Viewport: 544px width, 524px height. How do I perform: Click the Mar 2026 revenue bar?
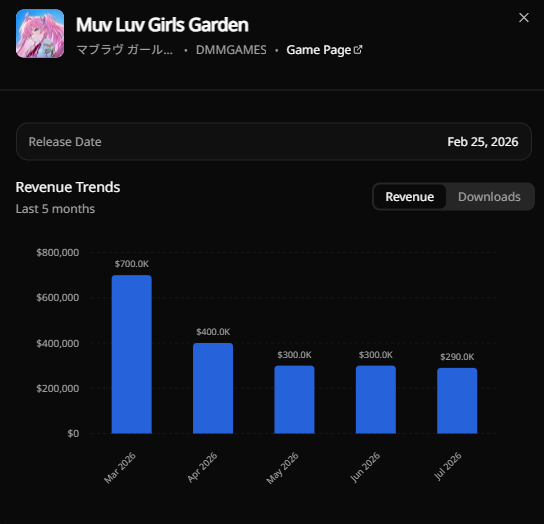point(131,354)
